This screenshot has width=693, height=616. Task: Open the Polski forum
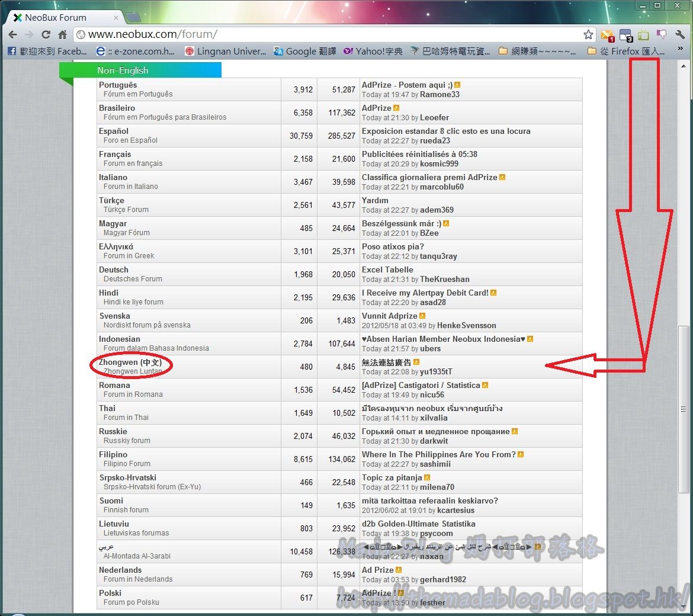tap(110, 593)
